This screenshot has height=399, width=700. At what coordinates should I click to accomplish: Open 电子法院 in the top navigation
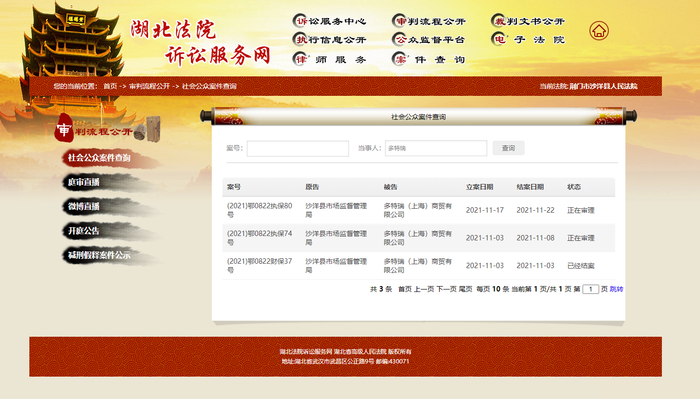[x=528, y=40]
